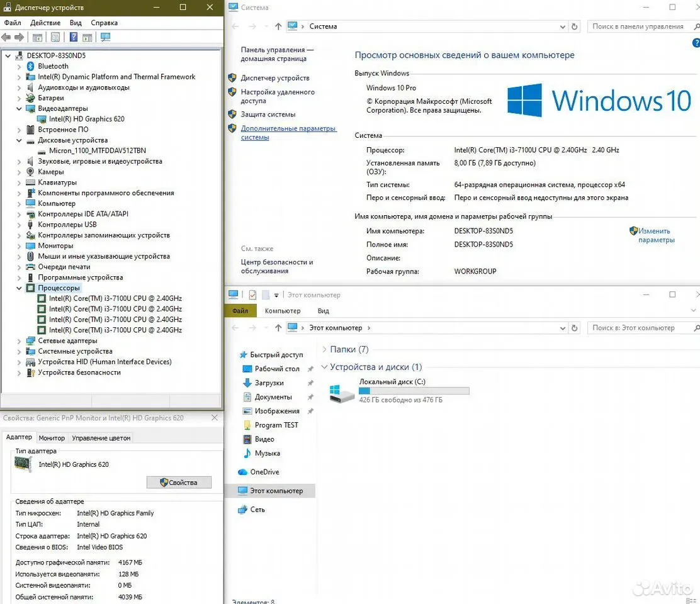Select Intel(R) HD Graphics 620 under Видеоадаптеры

pyautogui.click(x=87, y=119)
